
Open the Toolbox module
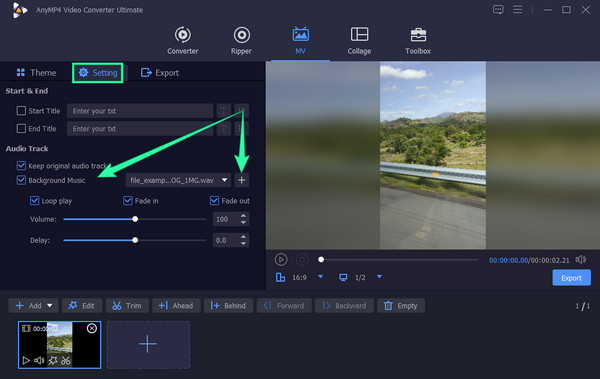tap(418, 41)
